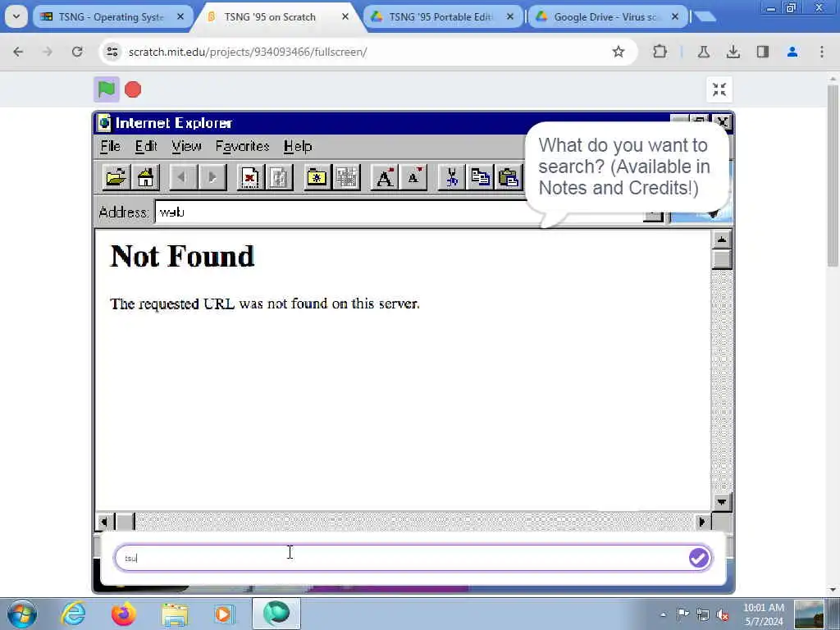The image size is (840, 630).
Task: Increase font size with large A icon
Action: 384,177
